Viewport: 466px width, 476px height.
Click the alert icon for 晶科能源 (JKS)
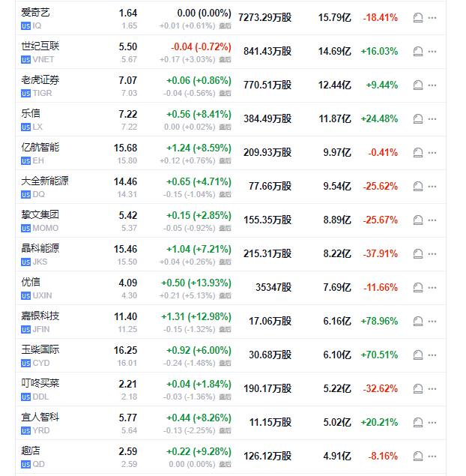tap(419, 253)
